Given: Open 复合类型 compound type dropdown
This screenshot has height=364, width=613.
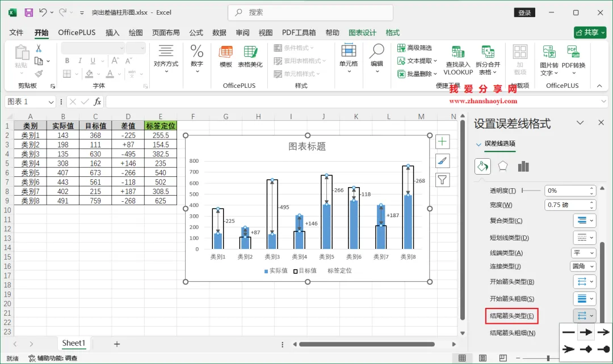Looking at the screenshot, I should [x=585, y=221].
